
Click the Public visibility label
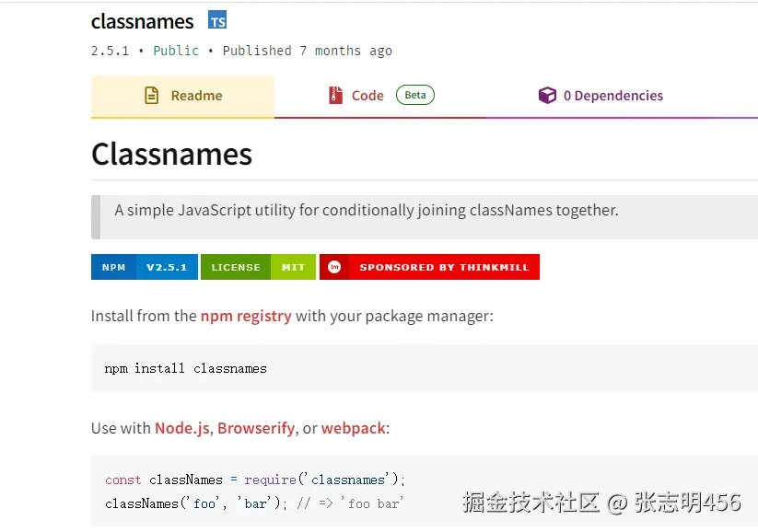[x=176, y=51]
